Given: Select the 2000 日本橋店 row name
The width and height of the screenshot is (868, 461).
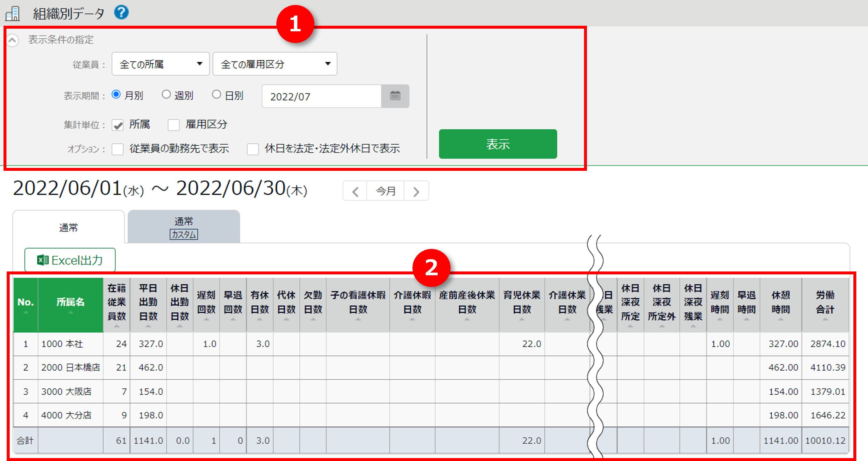Looking at the screenshot, I should tap(71, 367).
